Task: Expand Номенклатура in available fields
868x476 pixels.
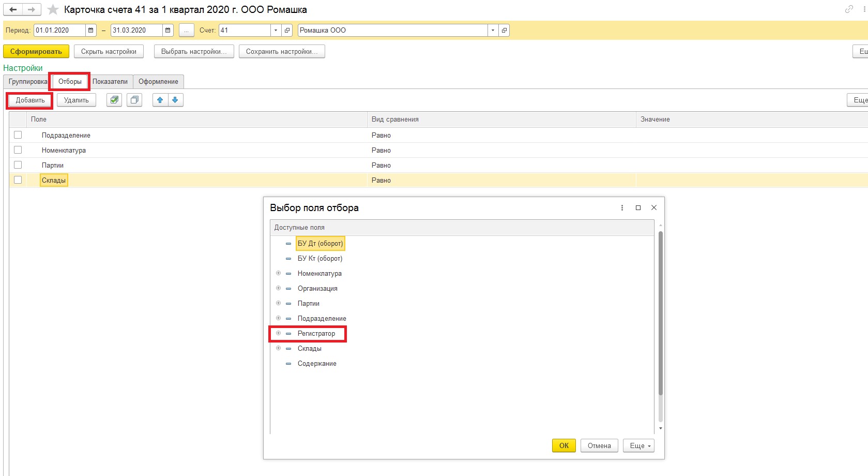Action: tap(278, 273)
